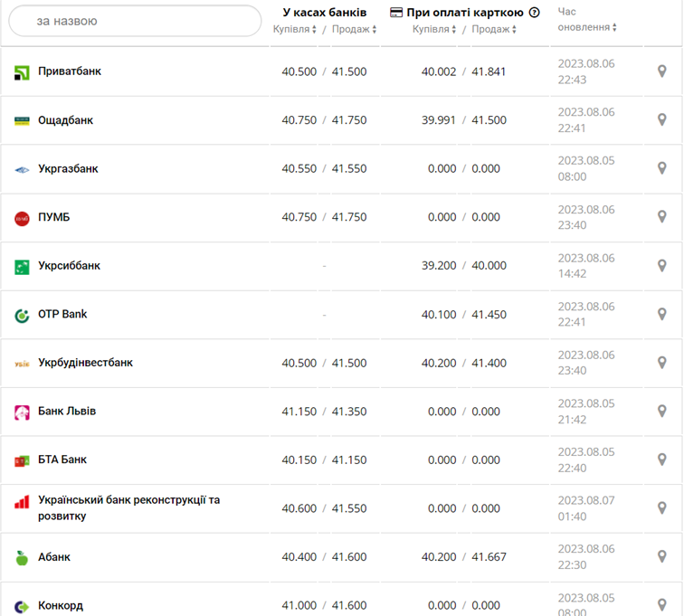684x616 pixels.
Task: Open the Укрсиббанк bank link
Action: [x=69, y=266]
